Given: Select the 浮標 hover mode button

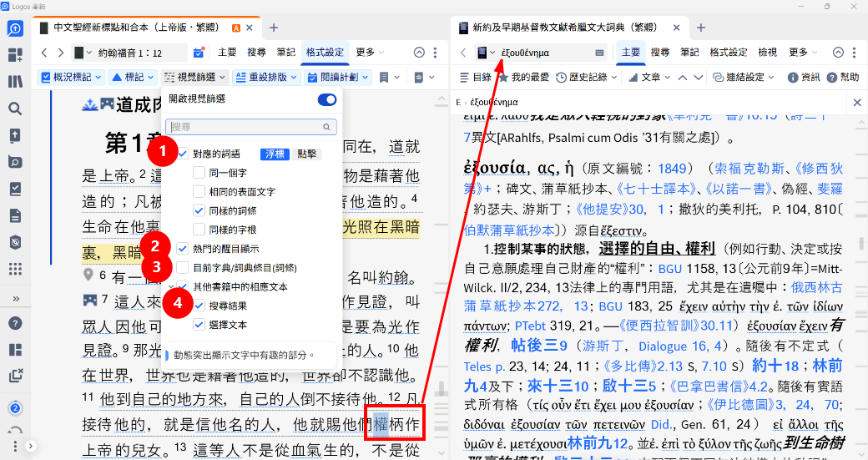Looking at the screenshot, I should click(x=275, y=154).
